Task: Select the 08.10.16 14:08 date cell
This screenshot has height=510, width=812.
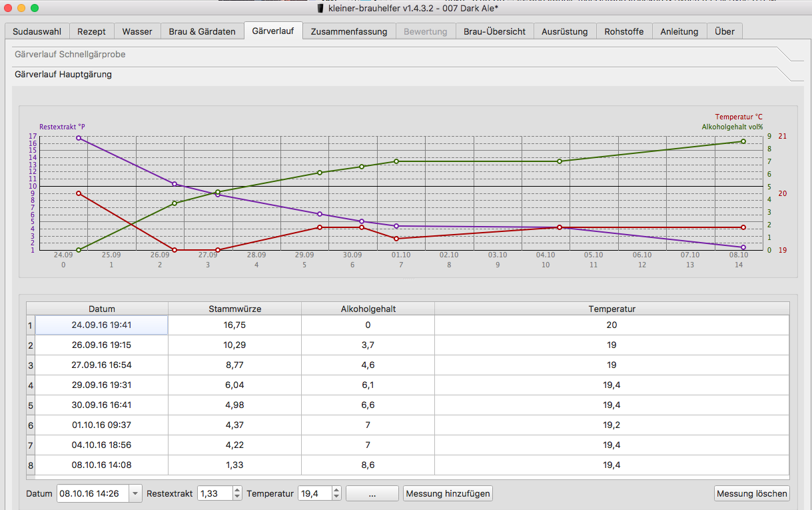Action: coord(101,465)
